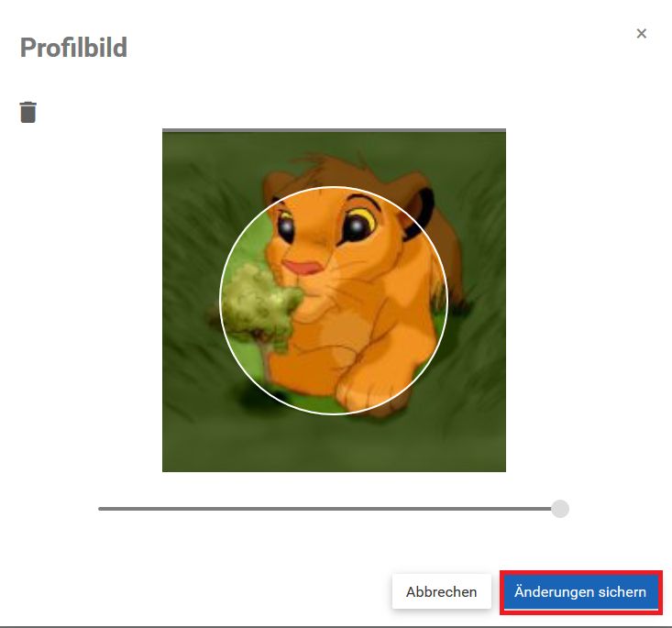Set zoom slider to its minimum end
The image size is (672, 628).
tap(100, 509)
